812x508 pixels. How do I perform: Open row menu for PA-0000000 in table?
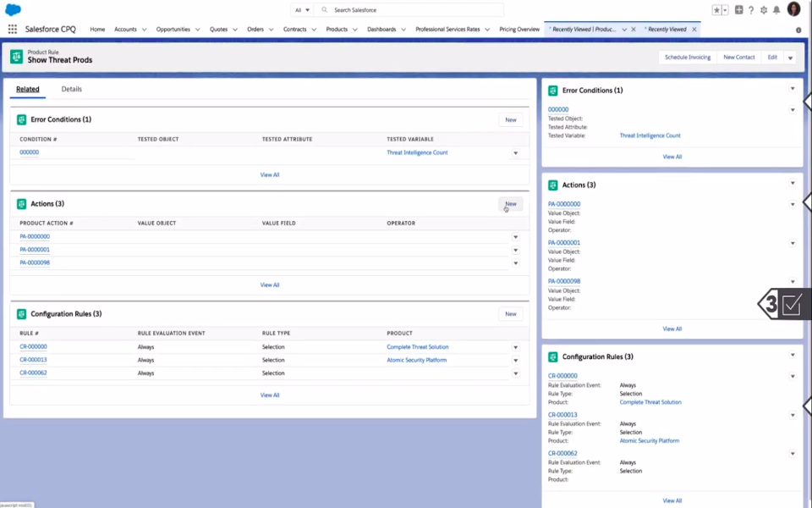pos(516,237)
